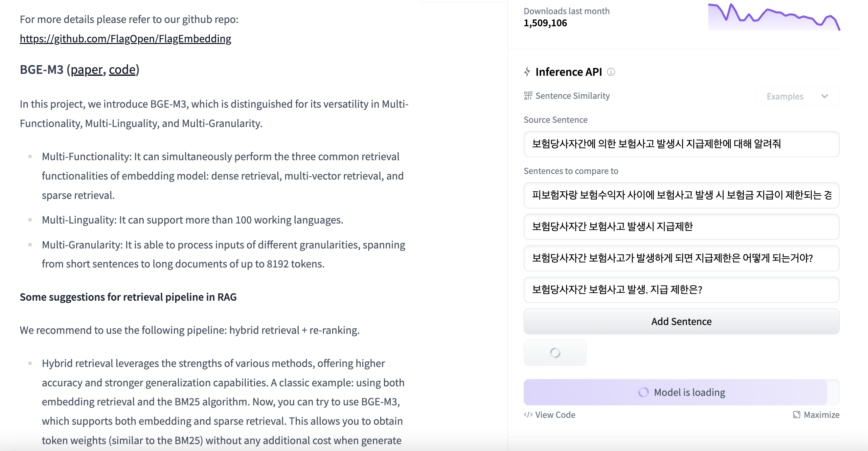Click the Maximize widget icon
The height and width of the screenshot is (451, 868).
tap(797, 415)
